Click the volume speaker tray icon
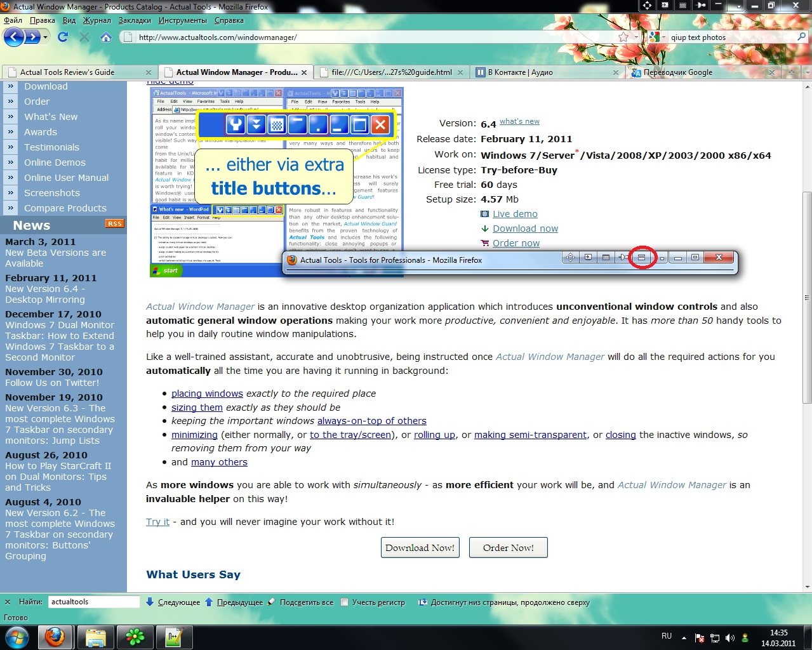 click(x=730, y=638)
